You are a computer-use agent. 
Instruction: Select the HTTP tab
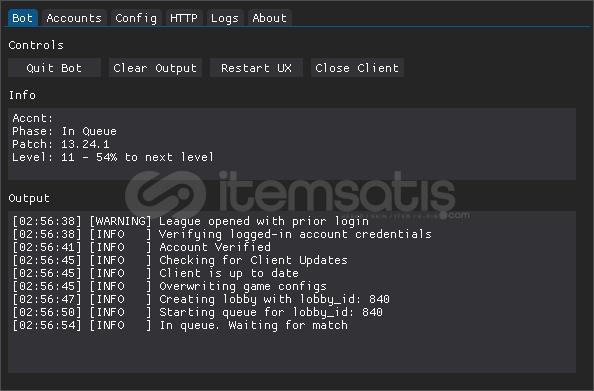(x=184, y=18)
